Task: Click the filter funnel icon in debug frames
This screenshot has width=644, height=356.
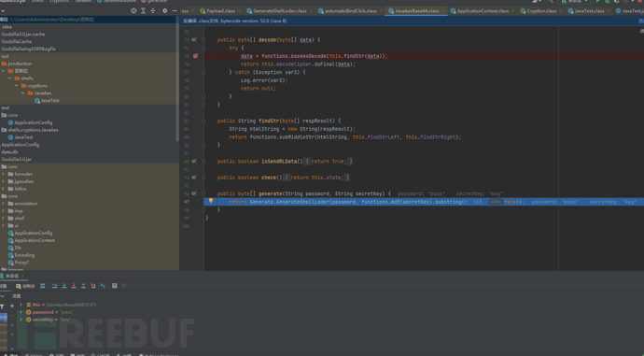Action: pyautogui.click(x=2, y=306)
